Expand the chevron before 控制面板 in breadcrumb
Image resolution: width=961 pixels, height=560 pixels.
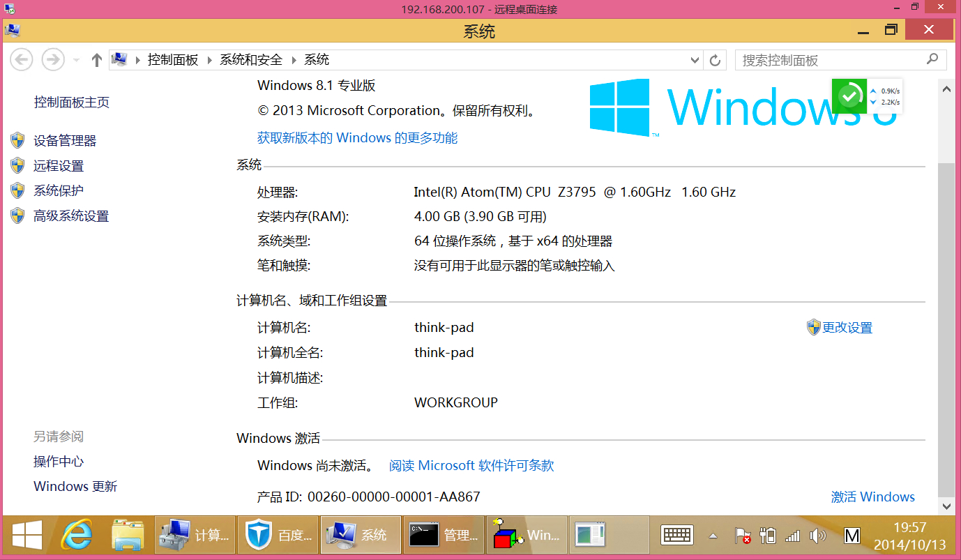click(137, 60)
